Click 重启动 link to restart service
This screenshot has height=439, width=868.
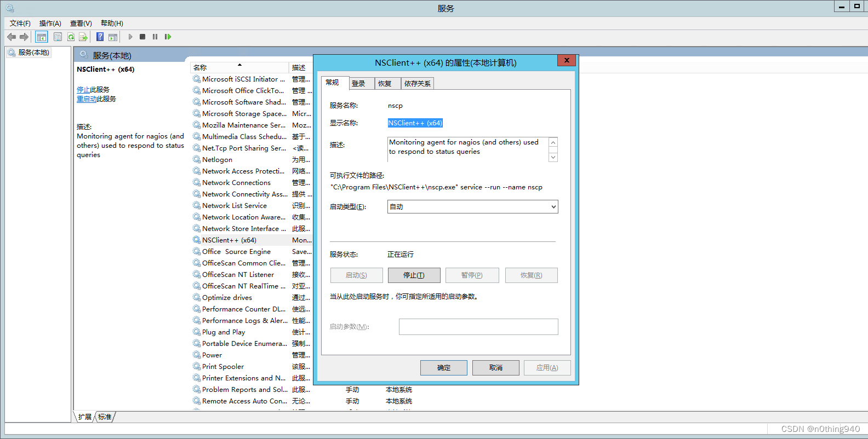[x=87, y=99]
